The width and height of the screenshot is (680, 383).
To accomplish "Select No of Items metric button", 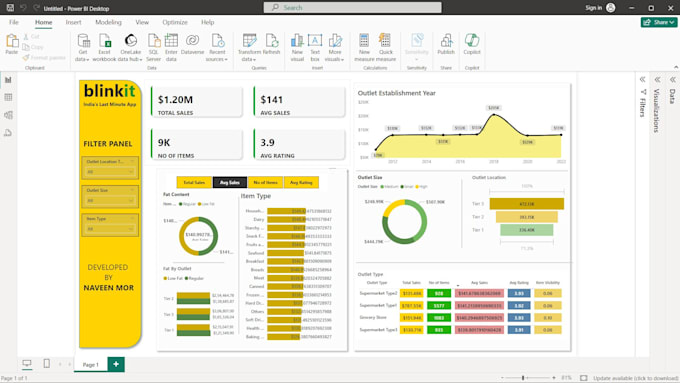I will pos(265,182).
